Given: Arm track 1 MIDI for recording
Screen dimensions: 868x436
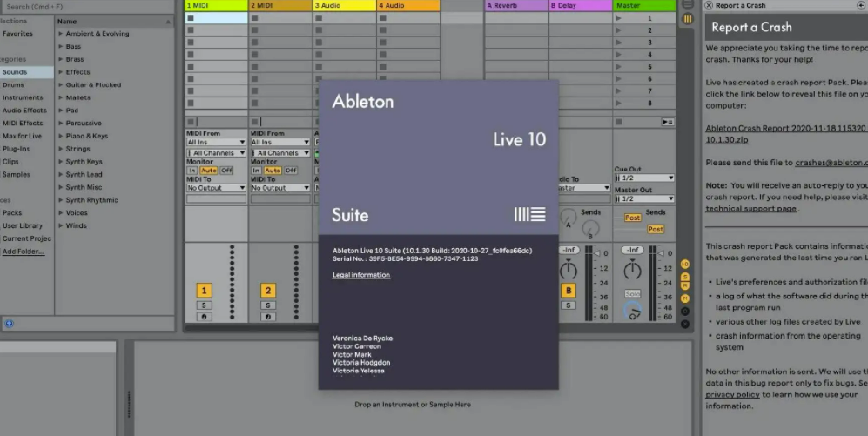Looking at the screenshot, I should tap(204, 317).
